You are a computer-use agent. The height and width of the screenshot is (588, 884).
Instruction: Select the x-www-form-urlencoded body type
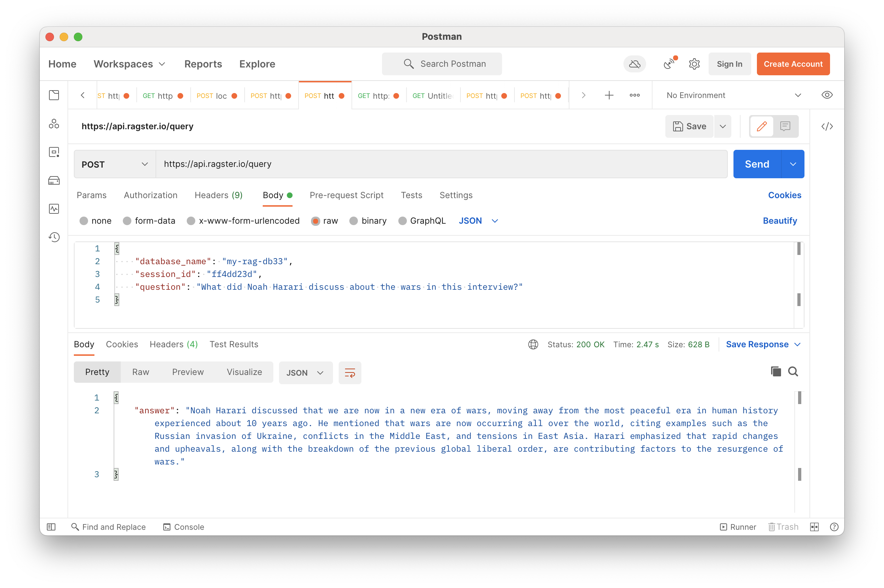tap(191, 221)
